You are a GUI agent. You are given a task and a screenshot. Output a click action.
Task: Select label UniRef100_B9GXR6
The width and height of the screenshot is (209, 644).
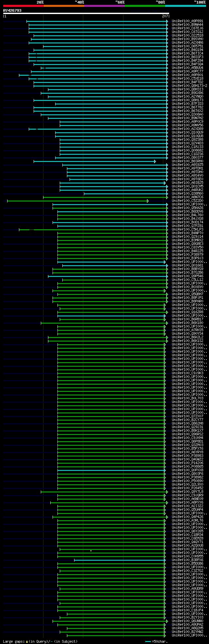point(187,93)
